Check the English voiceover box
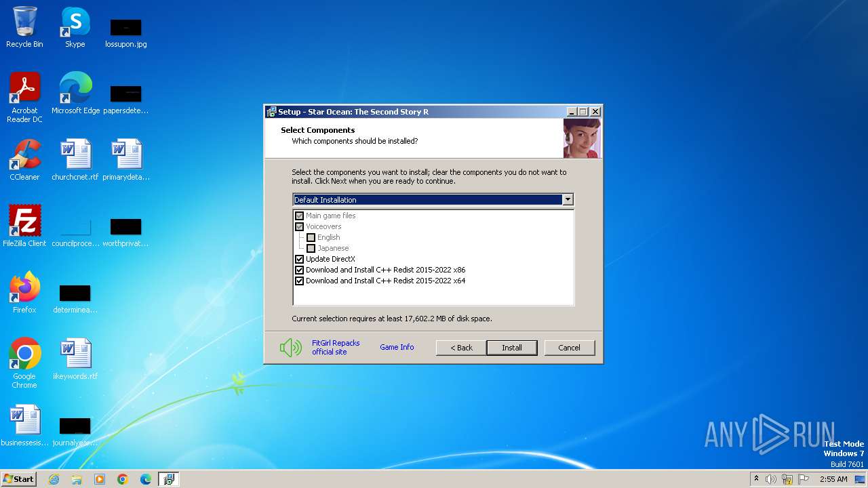The height and width of the screenshot is (488, 868). click(311, 237)
